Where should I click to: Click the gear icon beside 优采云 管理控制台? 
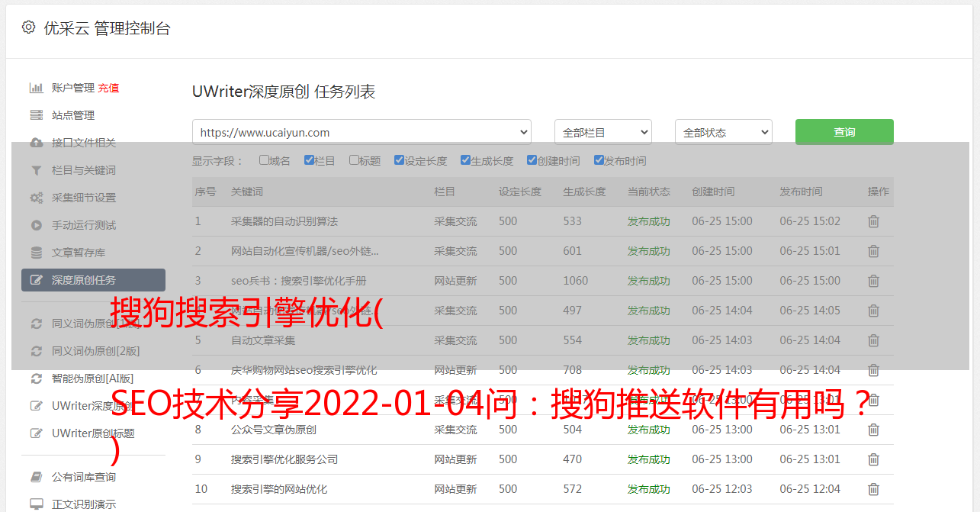(x=28, y=27)
